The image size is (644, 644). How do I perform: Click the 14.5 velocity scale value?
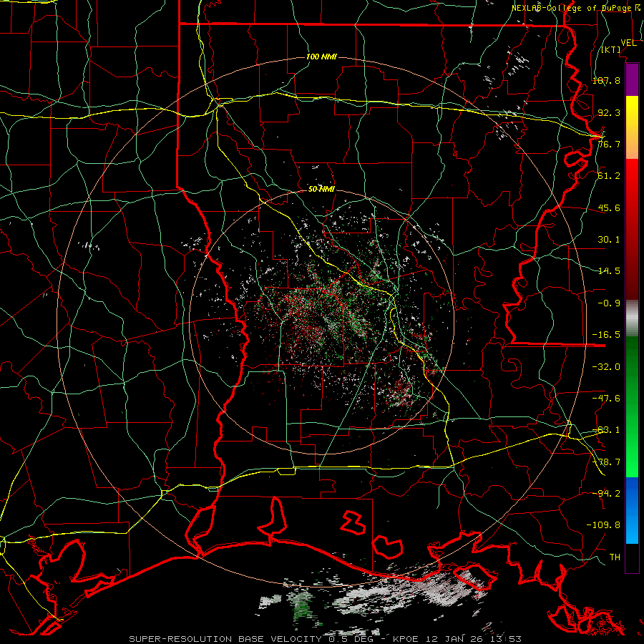[x=609, y=271]
